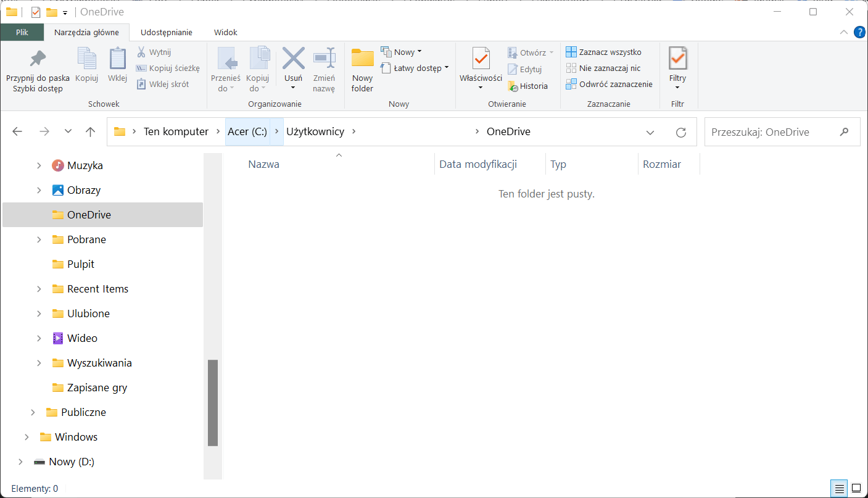Image resolution: width=868 pixels, height=498 pixels.
Task: Click navigation pane scrollbar thumb
Action: point(213,402)
